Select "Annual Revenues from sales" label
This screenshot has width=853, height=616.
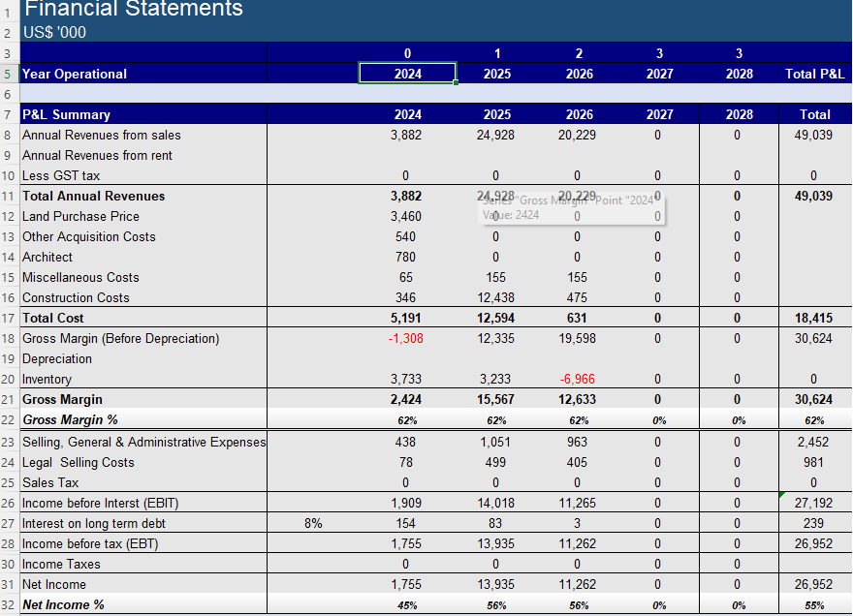coord(101,135)
